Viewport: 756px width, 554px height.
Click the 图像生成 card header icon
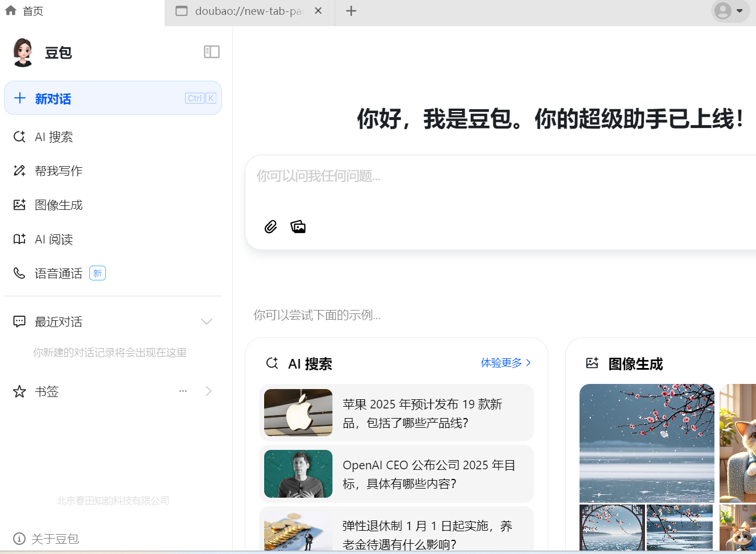(592, 363)
